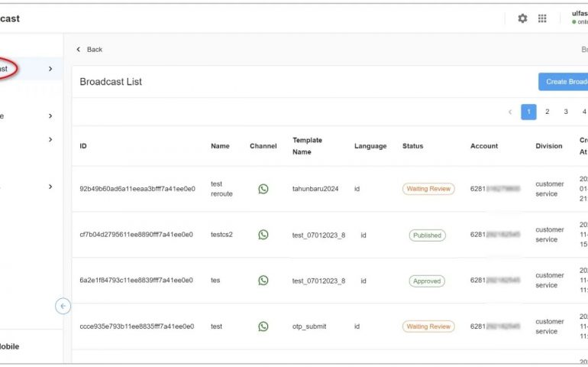This screenshot has width=588, height=367.
Task: Go to page 2 of broadcast list
Action: [x=547, y=112]
